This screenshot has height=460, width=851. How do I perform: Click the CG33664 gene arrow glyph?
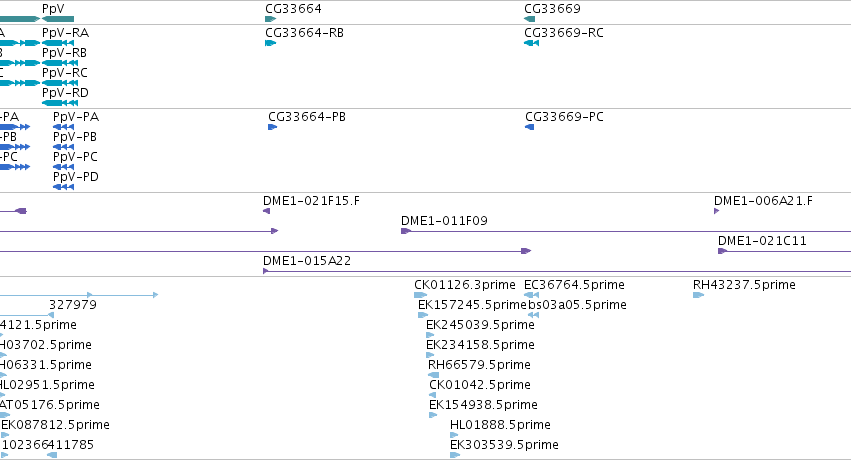[270, 19]
